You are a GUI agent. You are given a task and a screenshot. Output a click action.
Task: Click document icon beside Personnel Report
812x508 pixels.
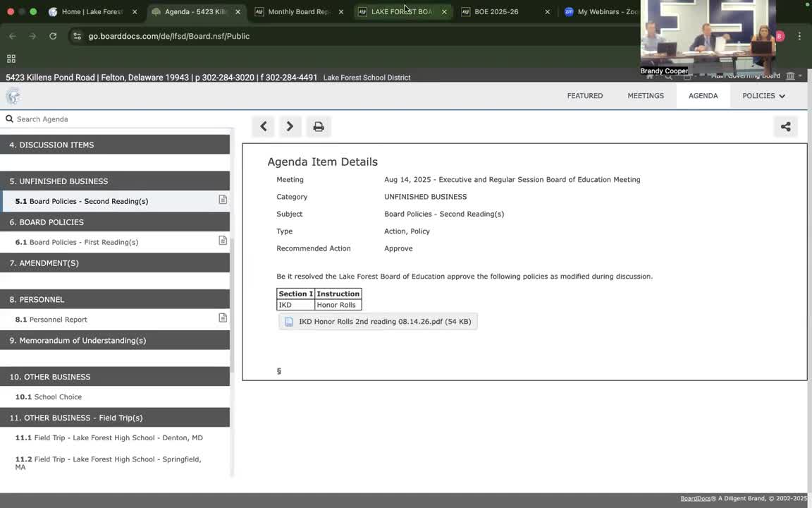(223, 318)
